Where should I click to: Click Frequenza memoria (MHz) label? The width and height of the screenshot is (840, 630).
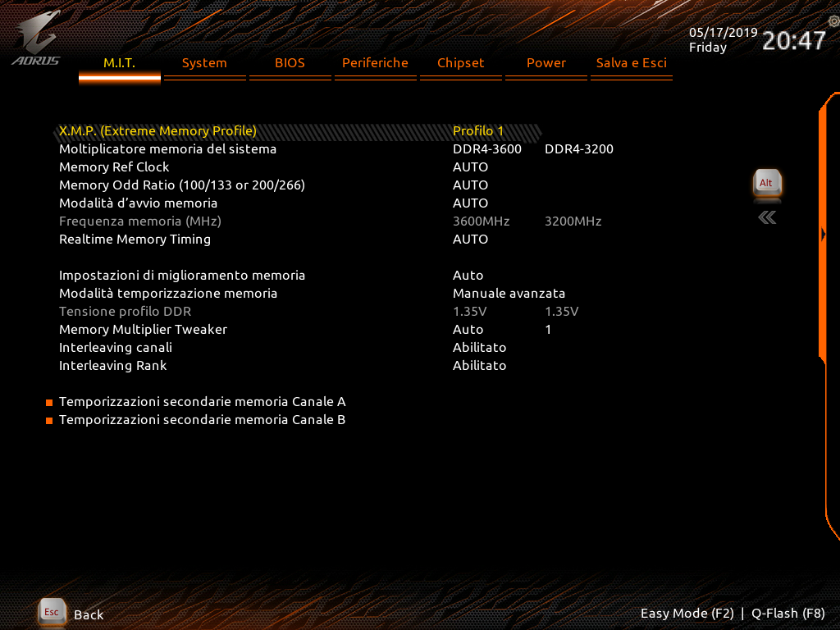[x=140, y=221]
